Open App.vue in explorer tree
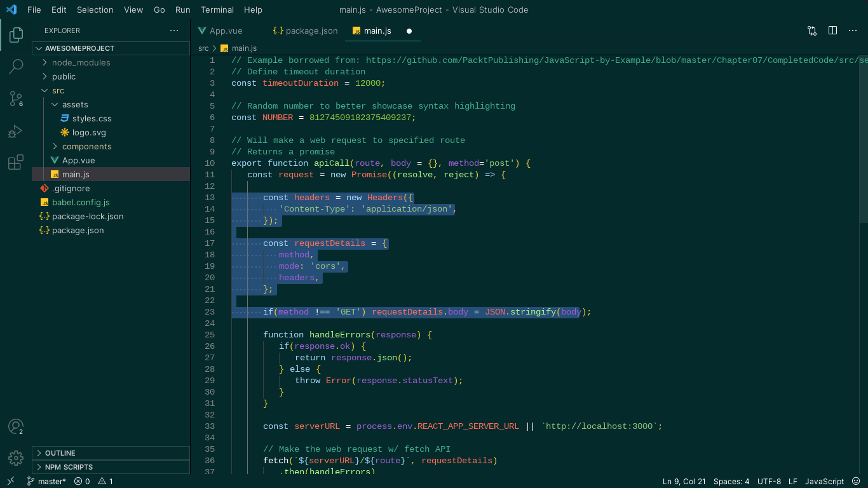This screenshot has width=868, height=488. click(79, 160)
